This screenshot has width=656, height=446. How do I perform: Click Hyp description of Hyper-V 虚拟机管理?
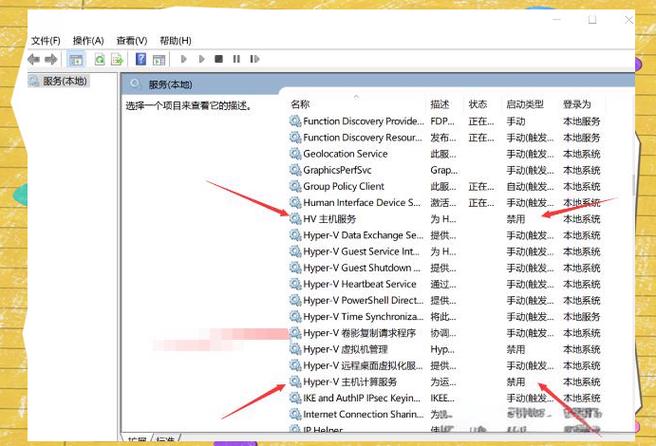tap(442, 349)
